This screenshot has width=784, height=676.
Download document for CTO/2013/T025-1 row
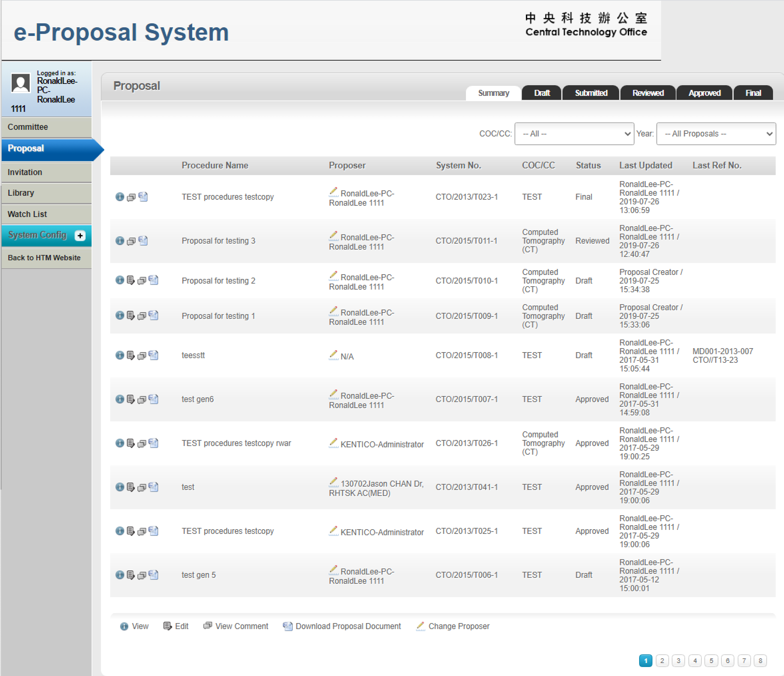coord(153,531)
